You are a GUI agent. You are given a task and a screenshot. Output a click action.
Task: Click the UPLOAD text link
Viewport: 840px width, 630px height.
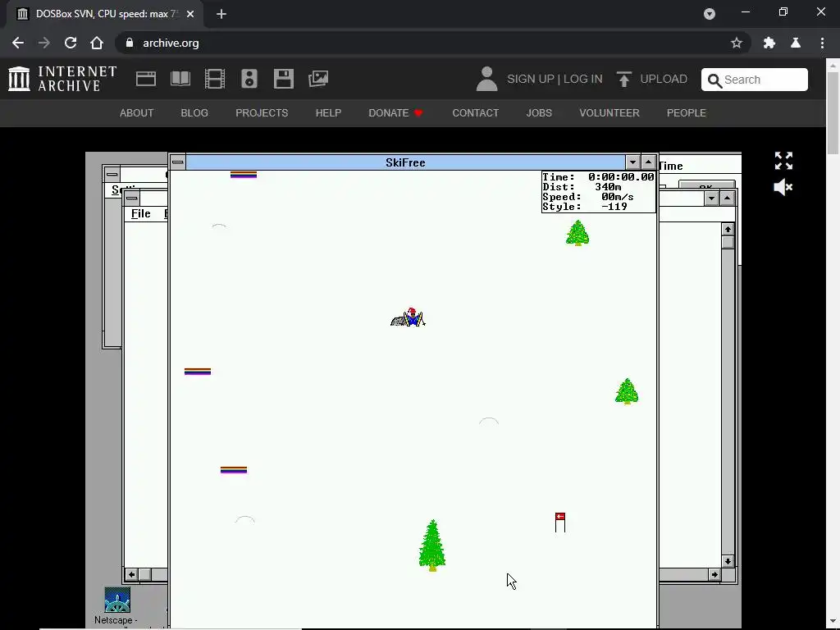point(663,79)
